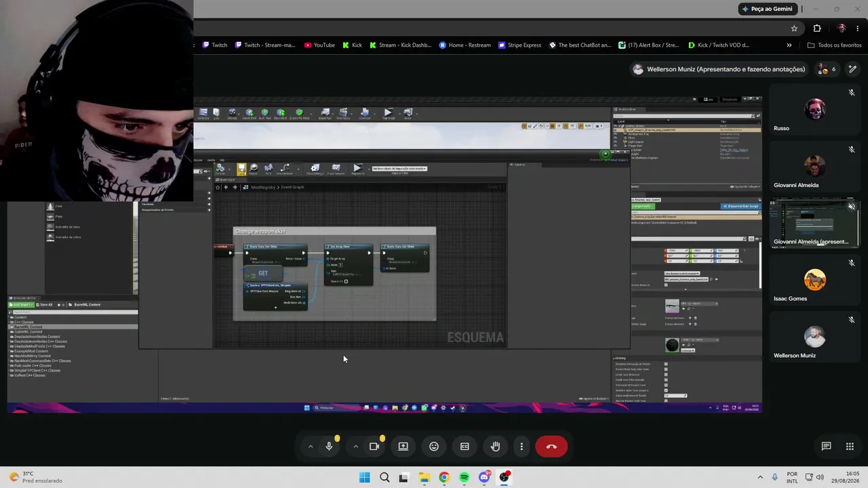This screenshot has width=868, height=488.
Task: Show more bookmarks with the chevron
Action: point(789,45)
